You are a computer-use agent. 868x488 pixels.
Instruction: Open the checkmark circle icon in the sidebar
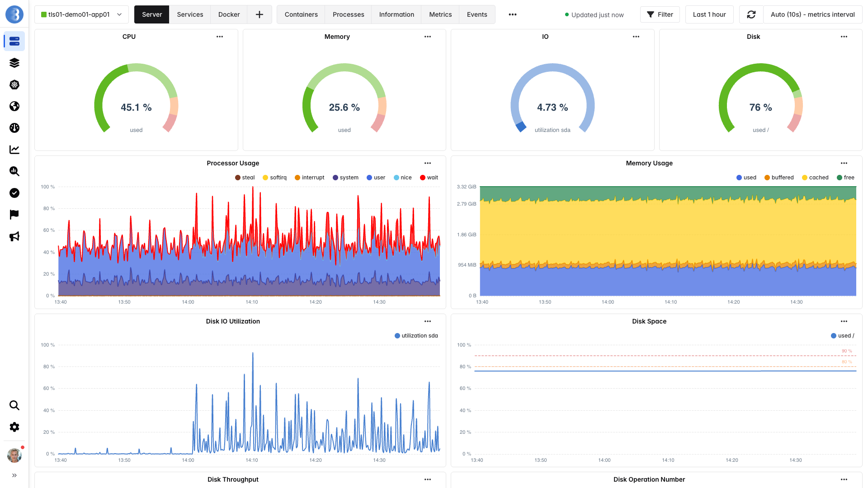pyautogui.click(x=14, y=193)
